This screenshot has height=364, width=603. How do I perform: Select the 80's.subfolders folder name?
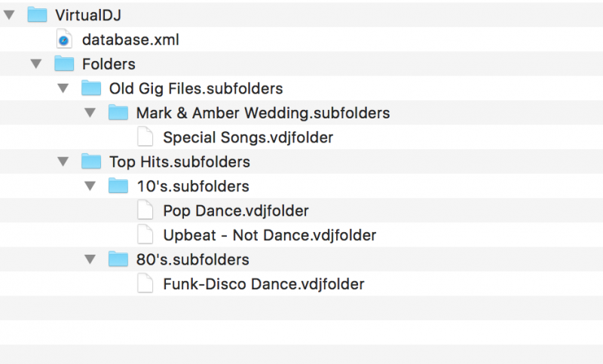click(193, 260)
